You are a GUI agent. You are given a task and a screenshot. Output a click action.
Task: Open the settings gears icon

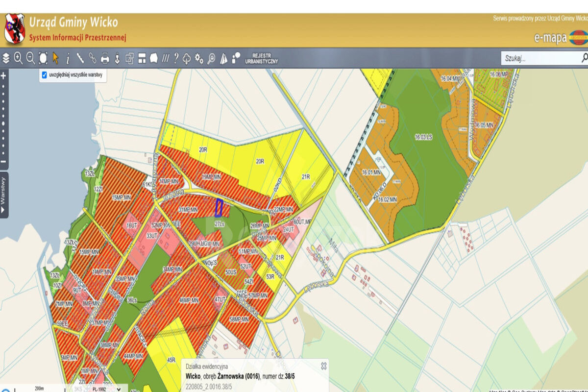pos(199,58)
